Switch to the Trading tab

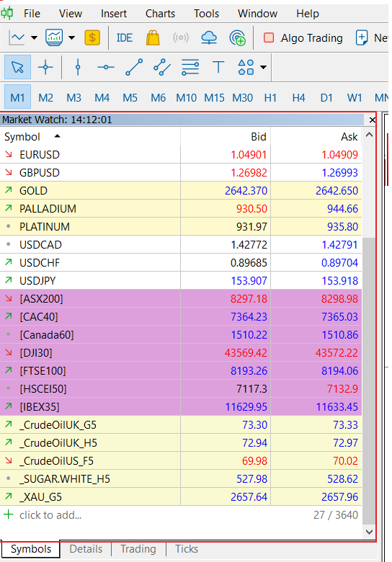(x=138, y=549)
